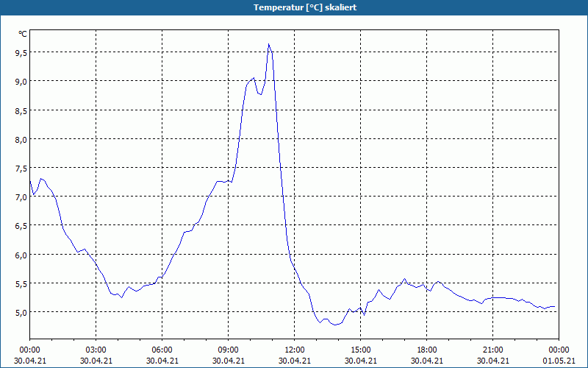This screenshot has height=368, width=588.
Task: Click the 09:00 time axis label
Action: (229, 350)
